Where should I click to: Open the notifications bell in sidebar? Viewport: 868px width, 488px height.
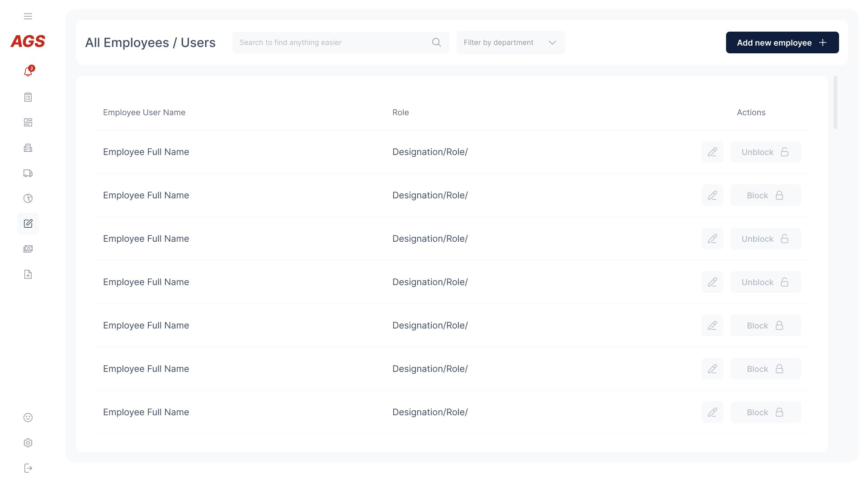tap(28, 72)
